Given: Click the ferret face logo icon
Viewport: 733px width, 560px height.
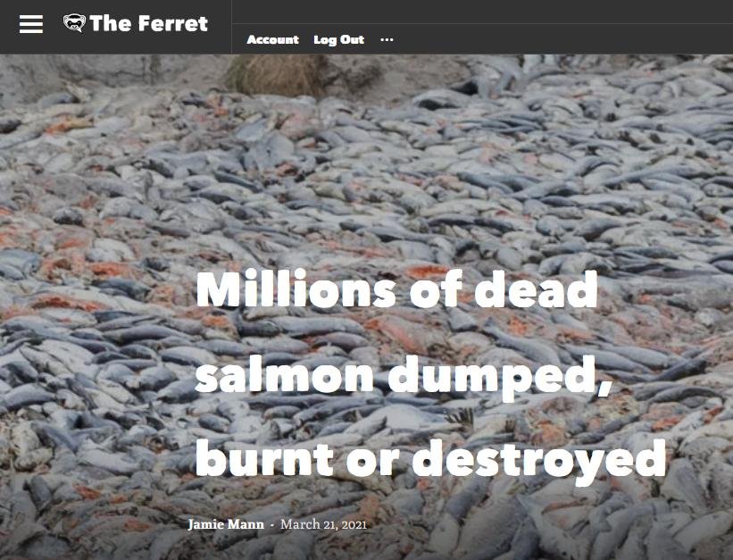Looking at the screenshot, I should pos(74,22).
